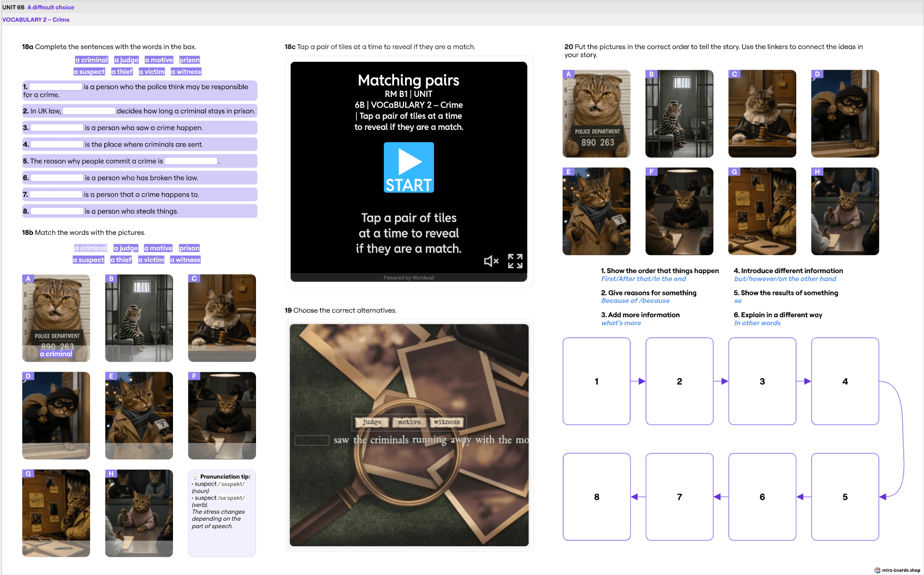
Task: Click the blank field in sentence 5
Action: [191, 161]
